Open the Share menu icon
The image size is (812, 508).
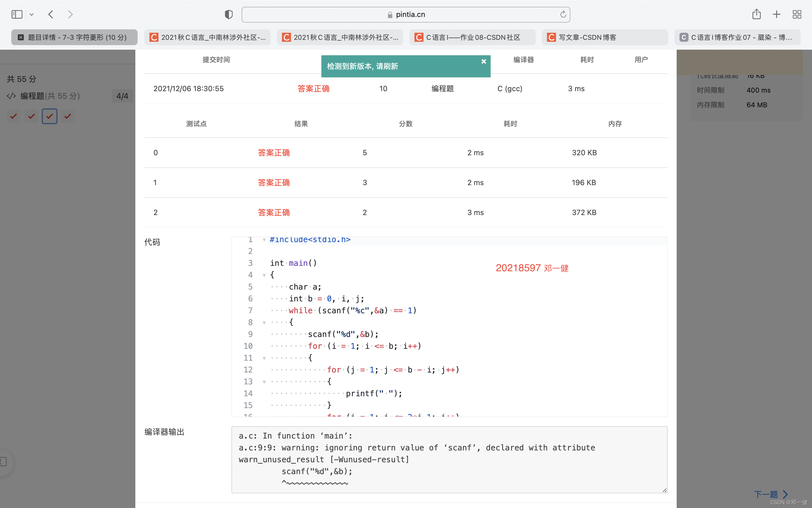tap(756, 14)
